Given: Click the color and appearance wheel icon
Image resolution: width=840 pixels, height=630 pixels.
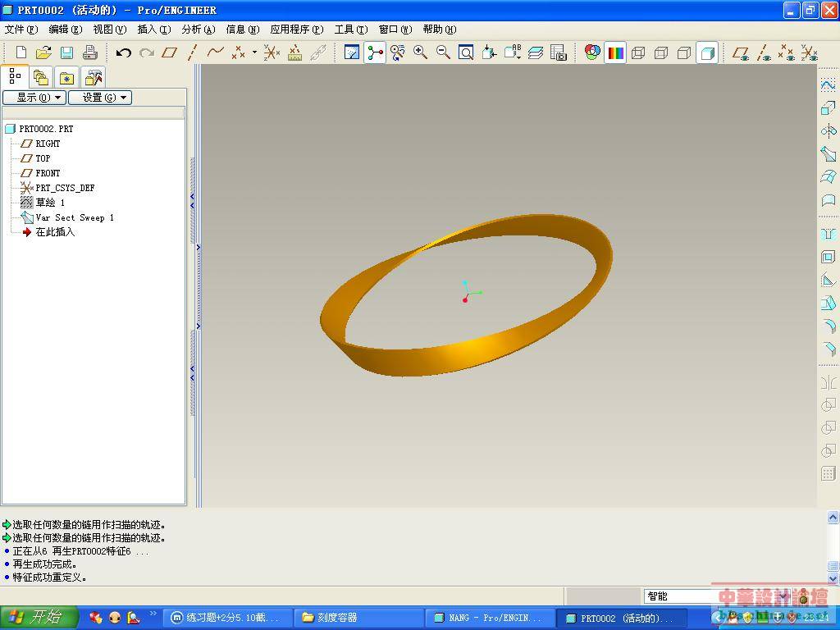Looking at the screenshot, I should pos(592,52).
